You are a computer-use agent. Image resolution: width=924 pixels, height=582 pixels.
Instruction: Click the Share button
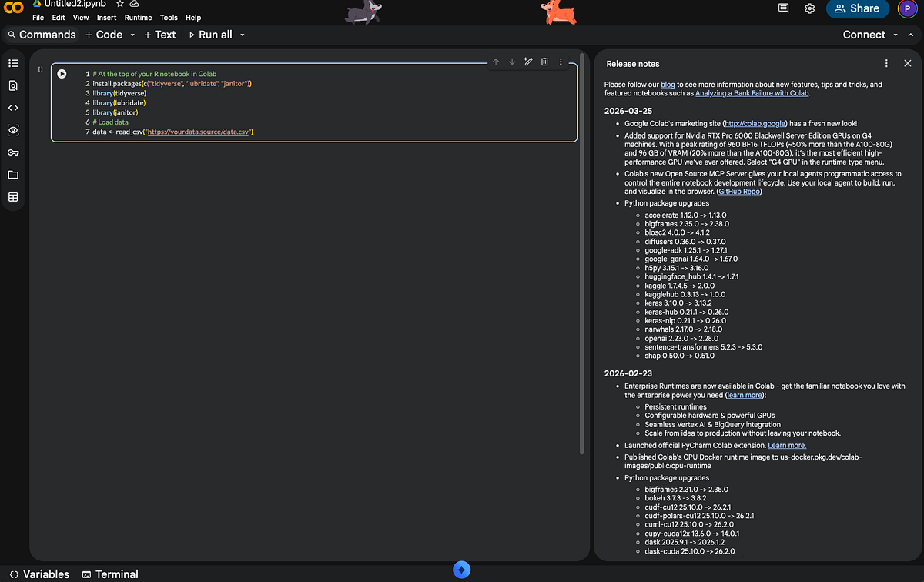[x=858, y=8]
